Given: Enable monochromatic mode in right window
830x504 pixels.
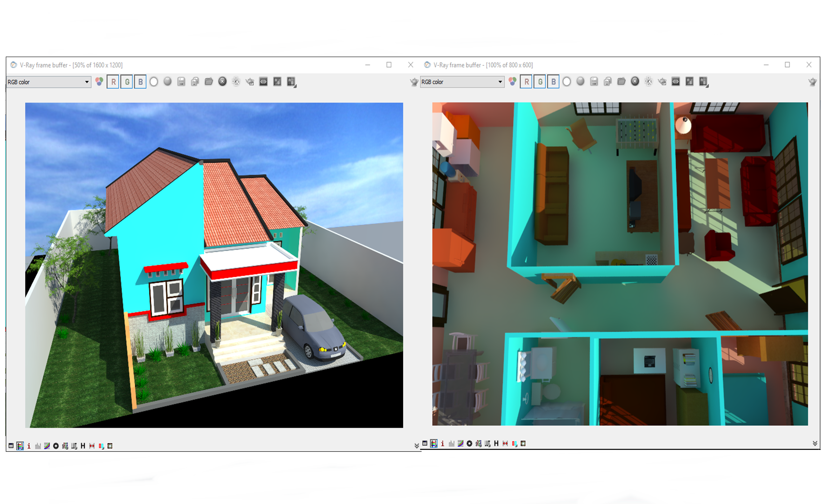Looking at the screenshot, I should click(580, 82).
